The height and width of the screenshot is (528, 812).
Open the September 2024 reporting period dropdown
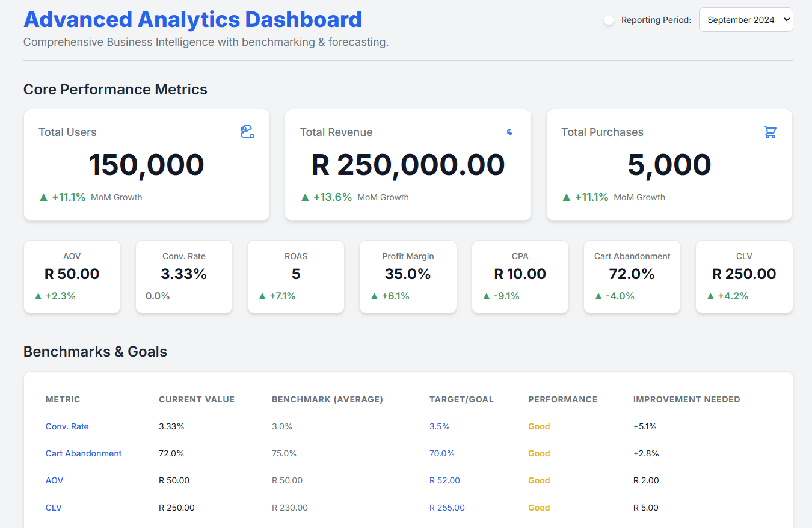(x=746, y=19)
